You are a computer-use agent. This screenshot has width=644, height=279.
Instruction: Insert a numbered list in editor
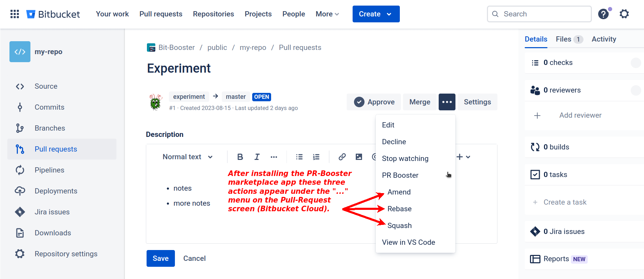[x=316, y=157]
